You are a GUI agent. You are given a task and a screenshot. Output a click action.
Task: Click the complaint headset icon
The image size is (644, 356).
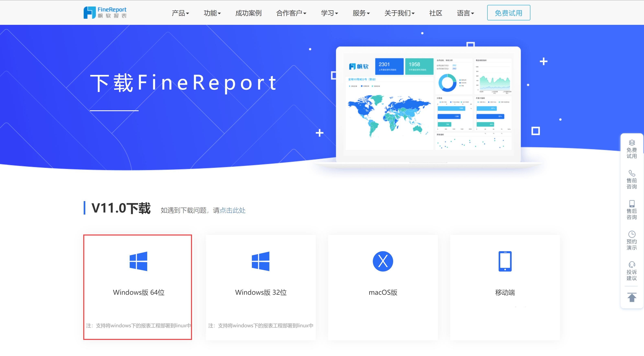pyautogui.click(x=632, y=264)
